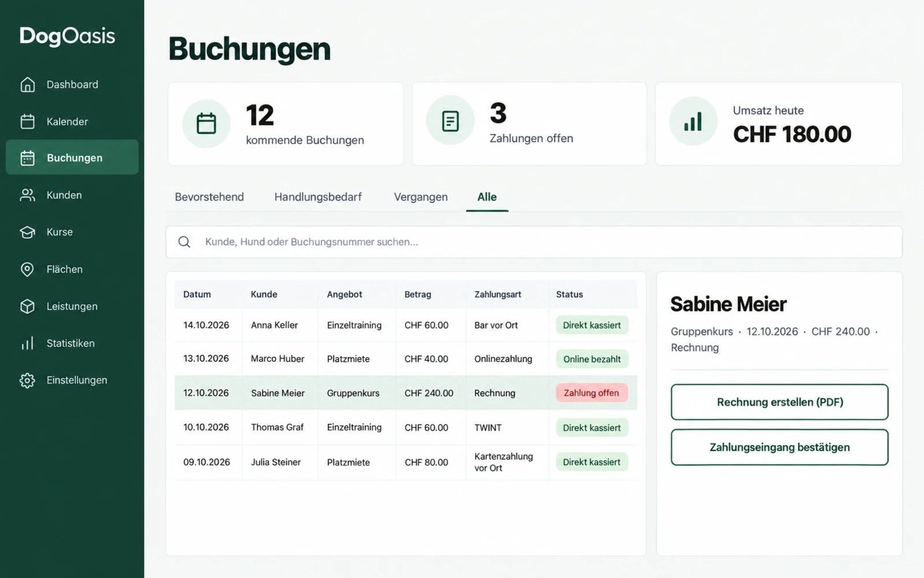Screen dimensions: 924x578
Task: Click the Zahlung offen status badge
Action: point(591,393)
